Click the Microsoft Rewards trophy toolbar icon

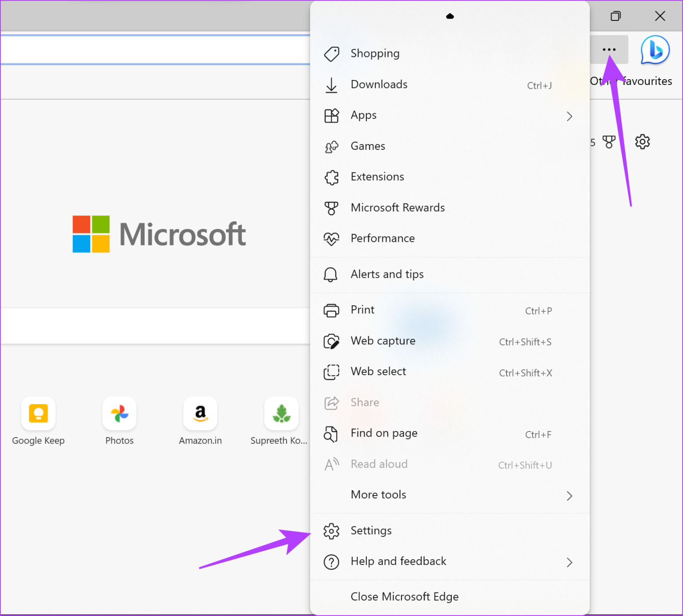pos(609,142)
